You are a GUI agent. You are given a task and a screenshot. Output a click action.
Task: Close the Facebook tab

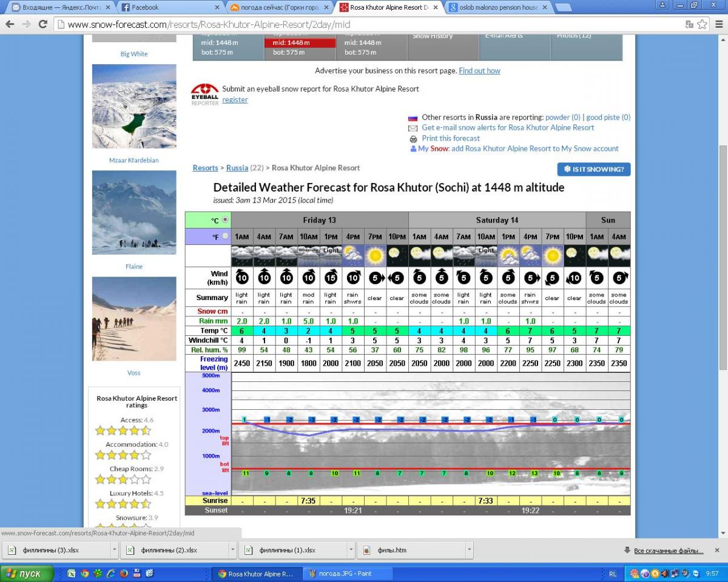coord(218,8)
